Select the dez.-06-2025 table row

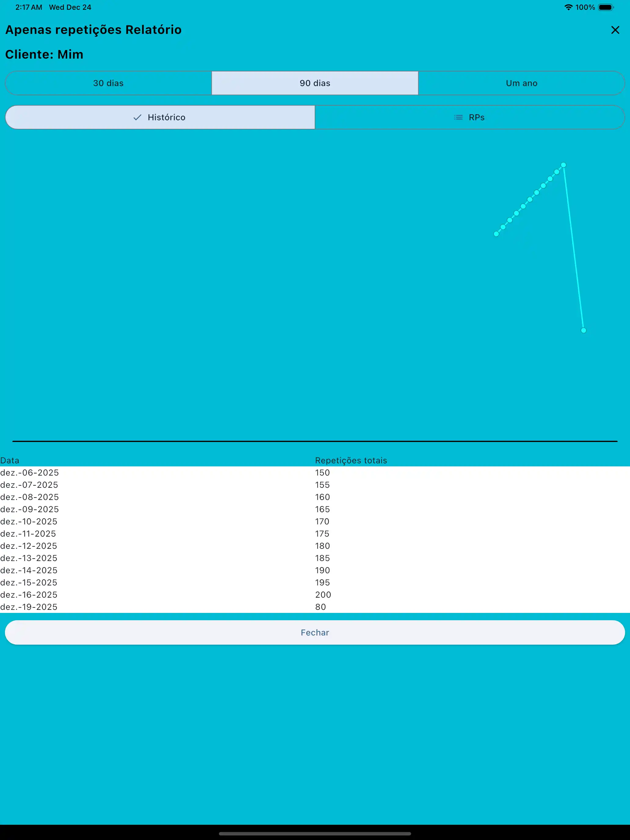(x=30, y=473)
